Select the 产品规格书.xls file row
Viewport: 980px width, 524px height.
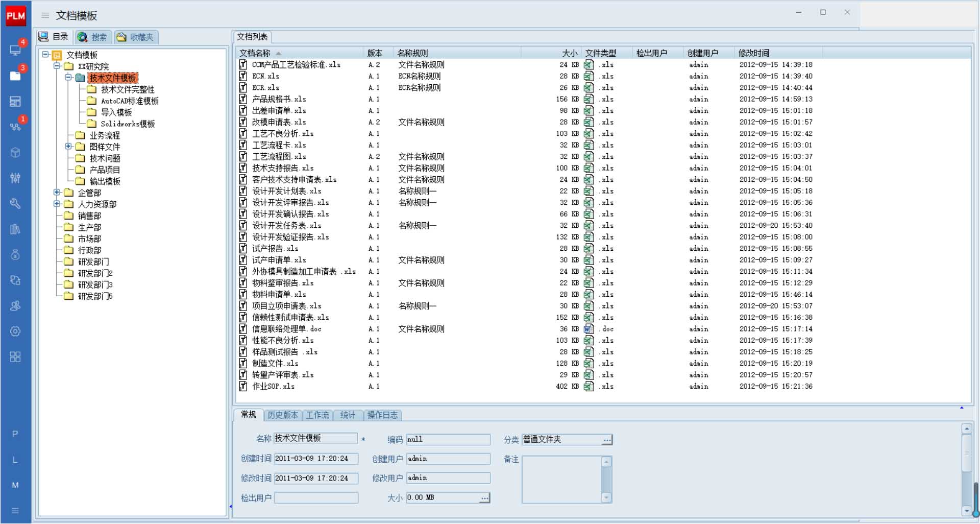click(x=279, y=99)
